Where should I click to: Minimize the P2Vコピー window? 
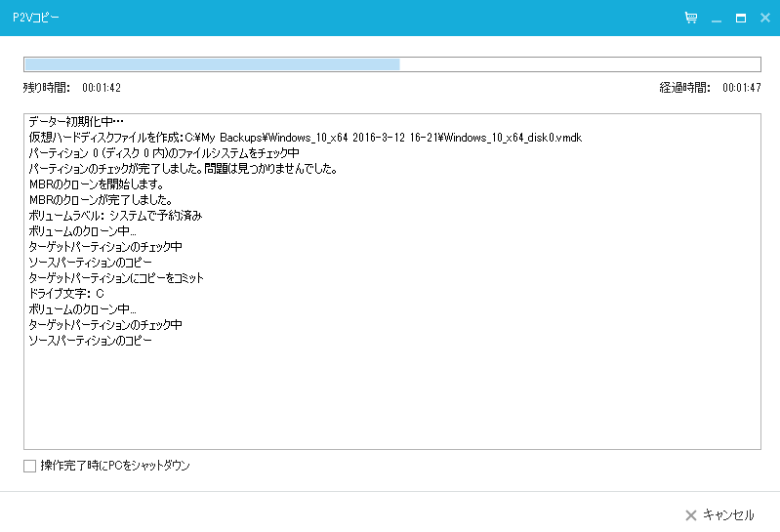pyautogui.click(x=717, y=18)
